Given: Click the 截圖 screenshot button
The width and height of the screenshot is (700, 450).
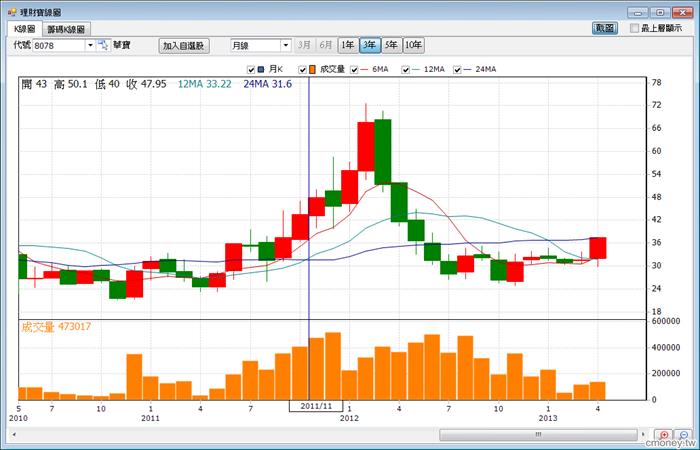Looking at the screenshot, I should [x=605, y=28].
